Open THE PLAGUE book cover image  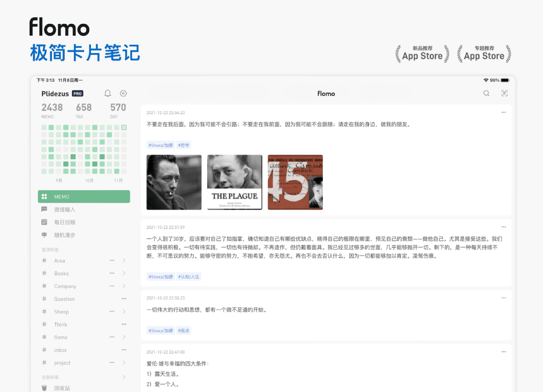point(235,182)
